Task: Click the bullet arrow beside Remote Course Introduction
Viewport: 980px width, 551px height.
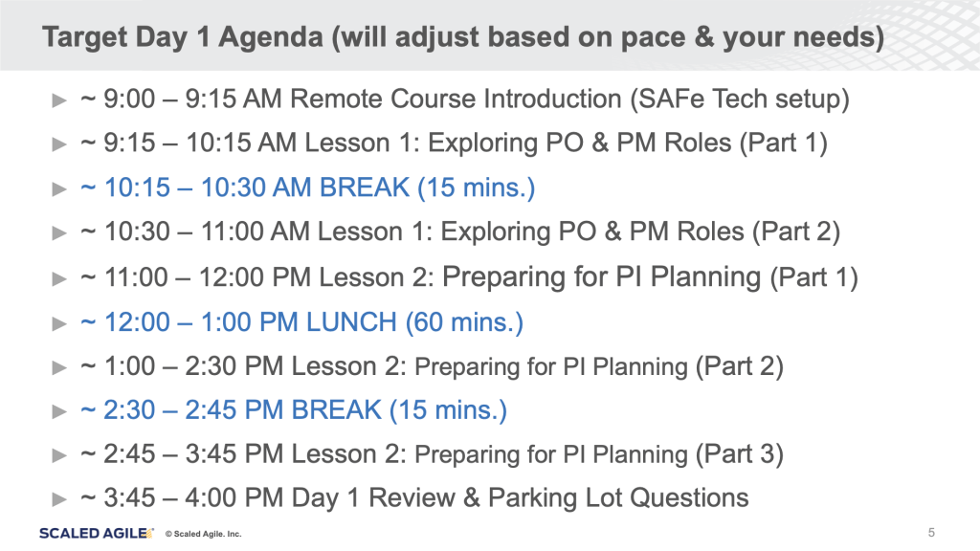Action: (x=59, y=99)
